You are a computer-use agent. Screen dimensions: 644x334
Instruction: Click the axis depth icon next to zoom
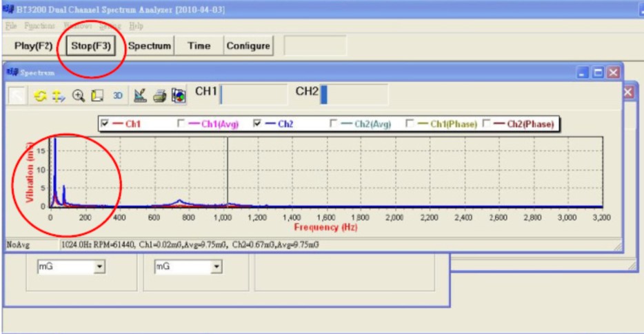97,96
